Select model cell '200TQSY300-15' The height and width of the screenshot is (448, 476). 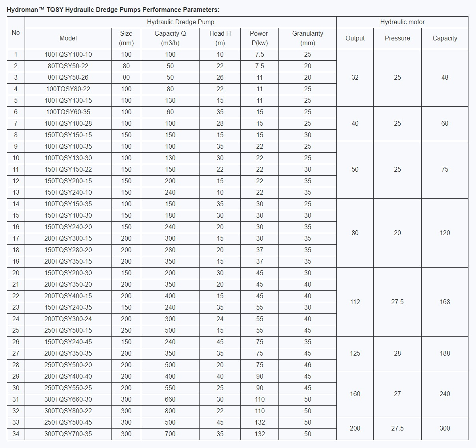[68, 239]
